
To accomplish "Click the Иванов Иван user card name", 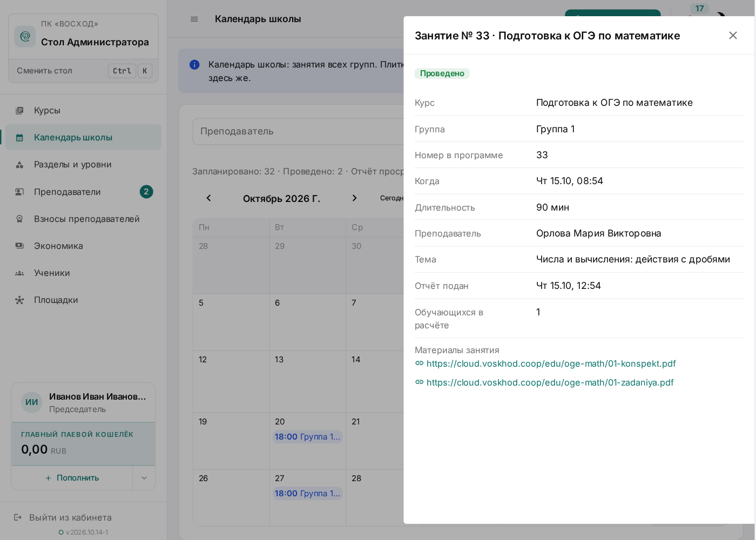I will click(98, 396).
